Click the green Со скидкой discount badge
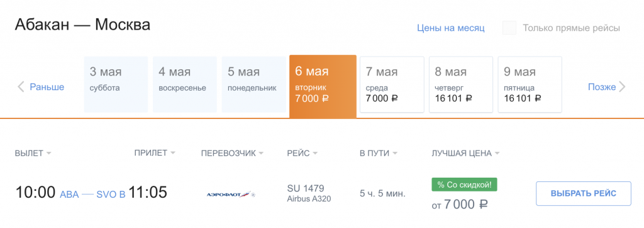This screenshot has height=228, width=644. (x=465, y=185)
